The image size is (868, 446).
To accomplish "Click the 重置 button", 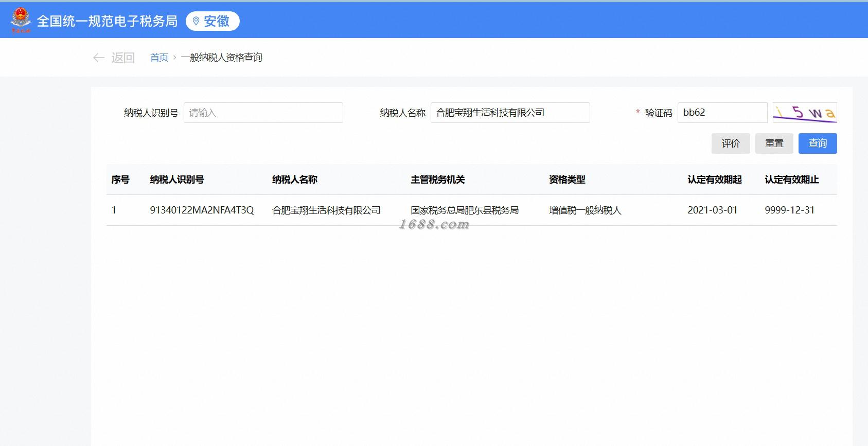I will tap(774, 144).
